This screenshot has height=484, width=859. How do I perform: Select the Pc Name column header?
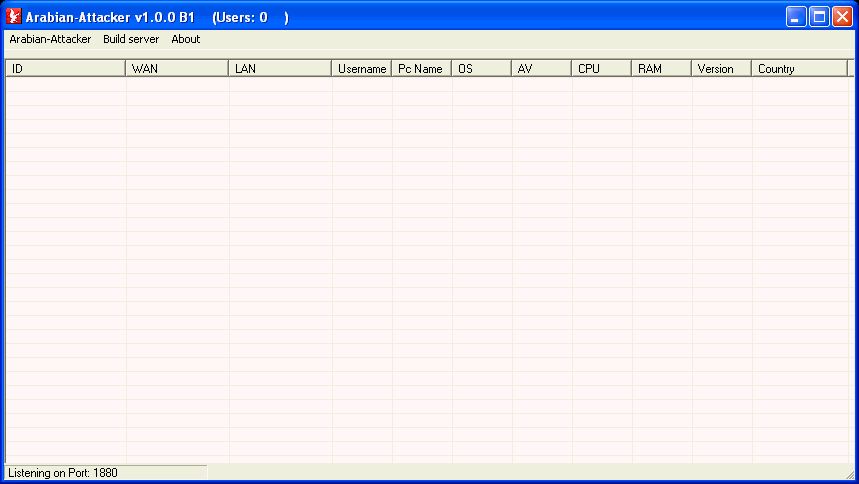(421, 69)
